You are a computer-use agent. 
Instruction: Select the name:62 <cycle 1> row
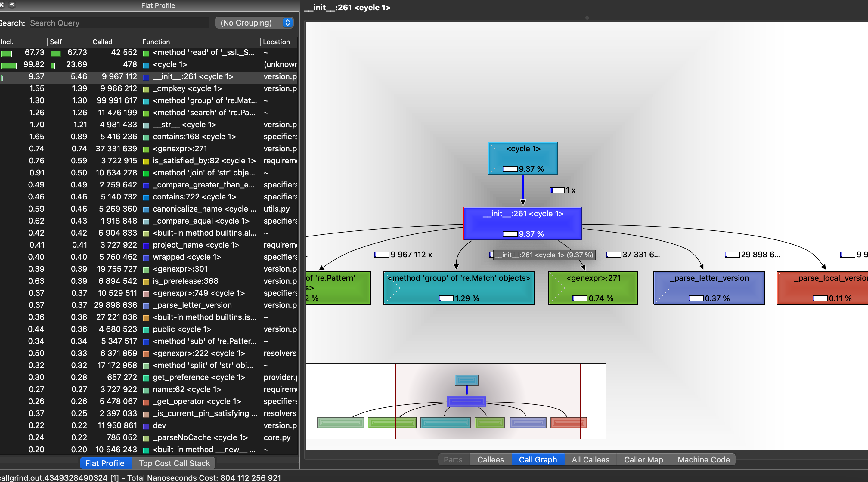[149, 389]
